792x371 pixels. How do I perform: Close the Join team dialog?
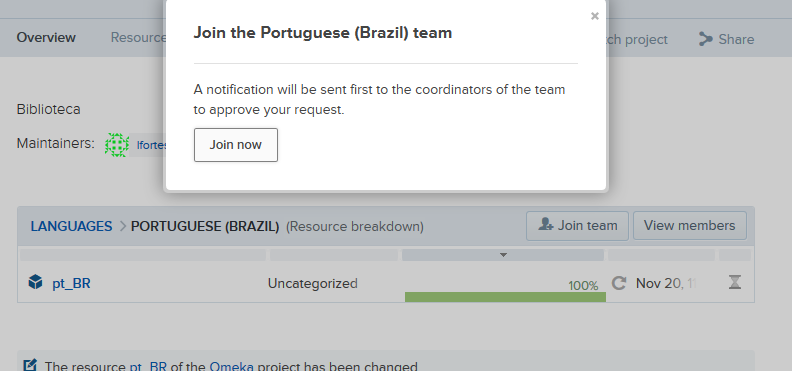595,16
